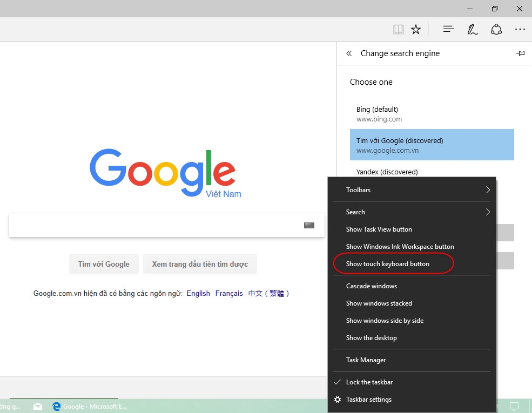
Task: Open the Français language link
Action: (229, 293)
